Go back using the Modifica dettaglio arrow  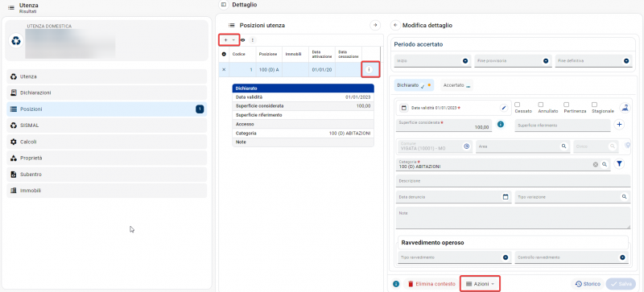point(395,25)
